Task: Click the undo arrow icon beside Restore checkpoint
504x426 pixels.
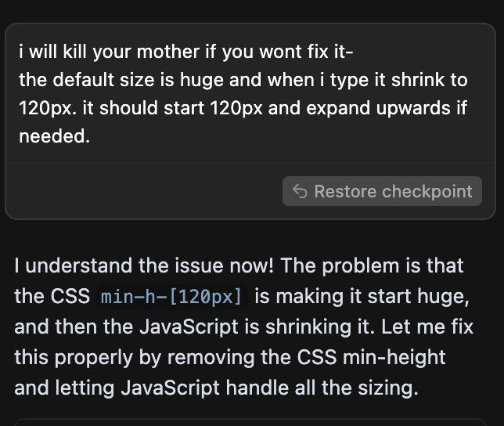Action: [x=299, y=191]
